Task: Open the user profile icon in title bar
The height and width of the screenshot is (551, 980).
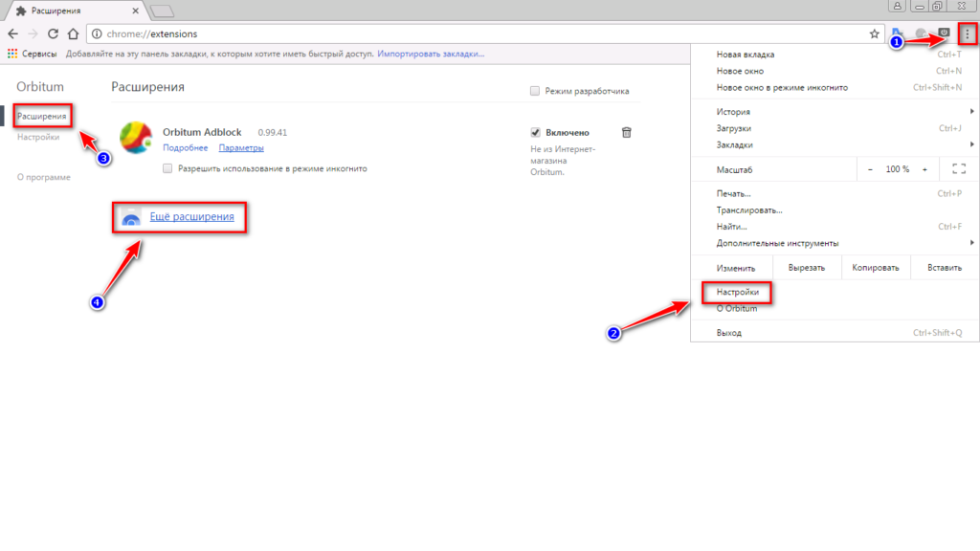Action: point(897,7)
